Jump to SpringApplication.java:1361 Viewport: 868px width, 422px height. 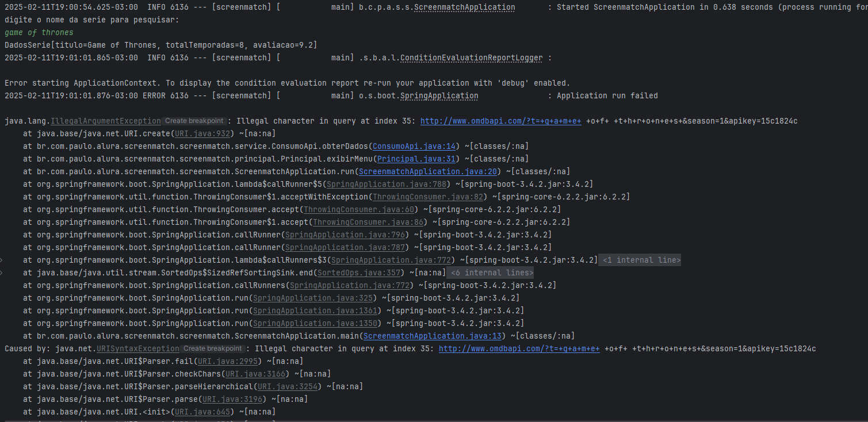point(315,311)
